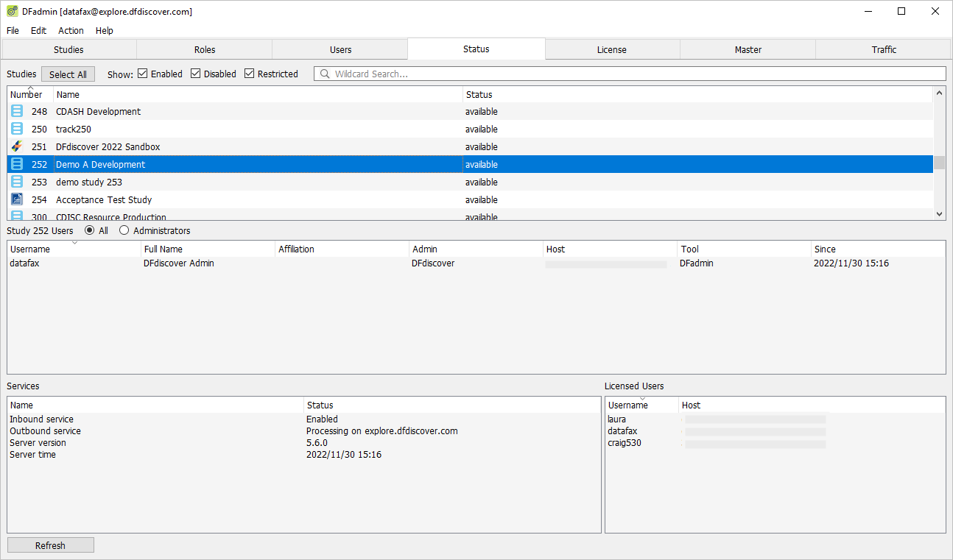Switch to the License tab
Screen dimensions: 953x560
click(x=612, y=49)
